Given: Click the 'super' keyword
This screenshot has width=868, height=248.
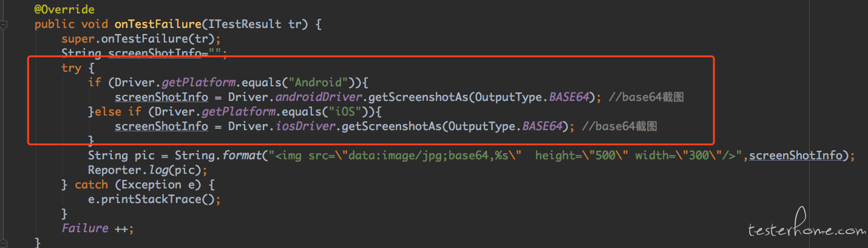Looking at the screenshot, I should click(x=78, y=39).
